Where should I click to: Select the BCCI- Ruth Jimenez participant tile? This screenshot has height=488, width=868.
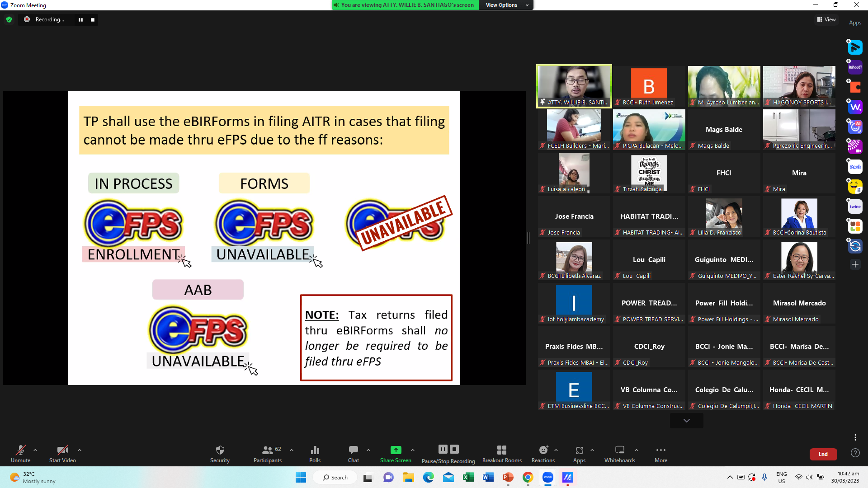pyautogui.click(x=649, y=86)
